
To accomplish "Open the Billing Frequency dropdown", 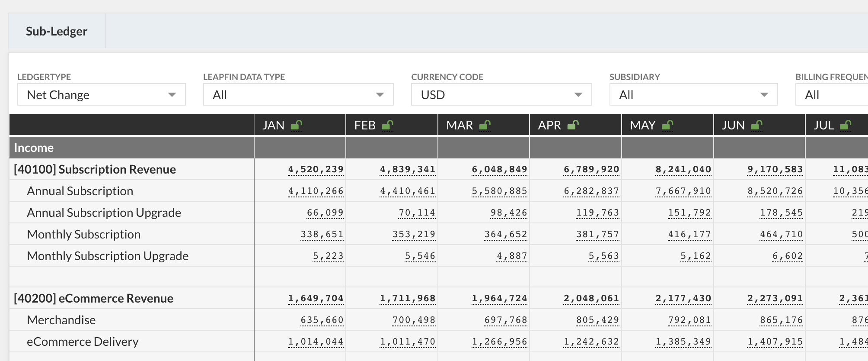I will click(832, 94).
